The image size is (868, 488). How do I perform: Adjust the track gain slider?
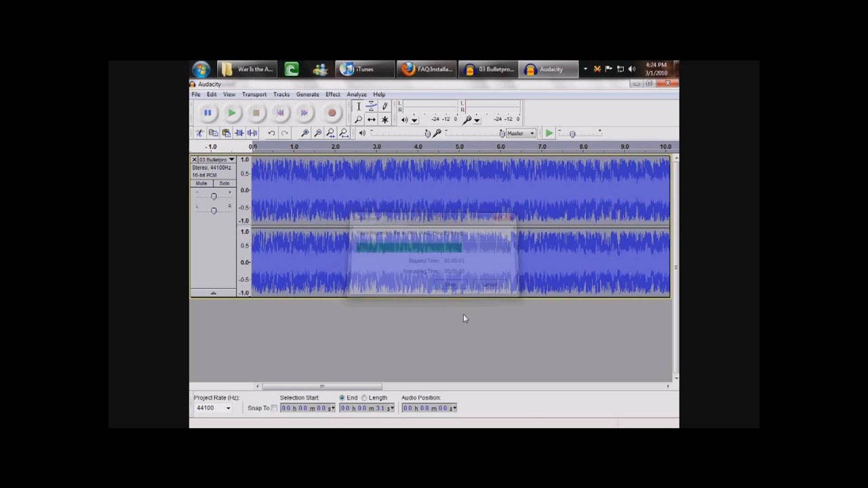pyautogui.click(x=214, y=196)
